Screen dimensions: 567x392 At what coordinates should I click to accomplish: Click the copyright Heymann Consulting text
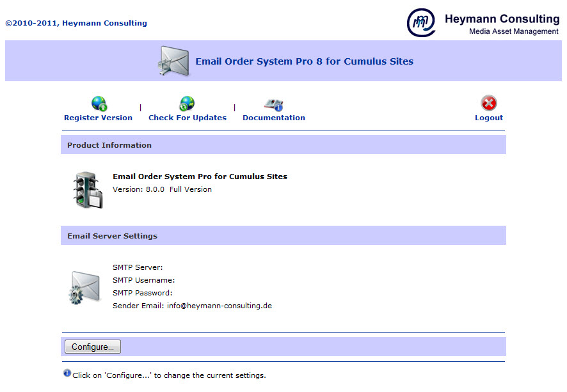click(76, 23)
